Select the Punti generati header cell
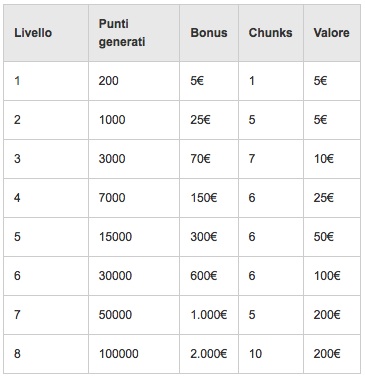The image size is (365, 377). point(134,33)
